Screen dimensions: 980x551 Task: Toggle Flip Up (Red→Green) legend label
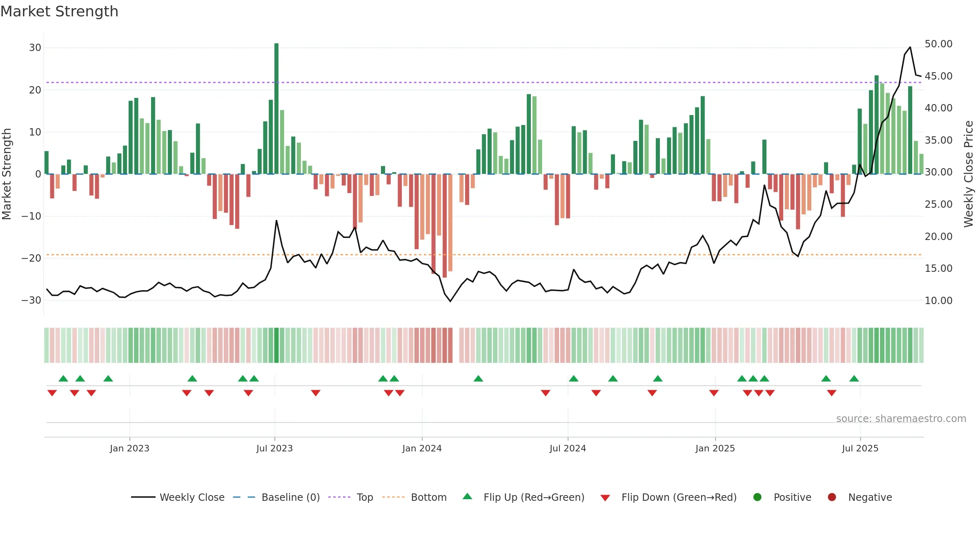pyautogui.click(x=534, y=497)
